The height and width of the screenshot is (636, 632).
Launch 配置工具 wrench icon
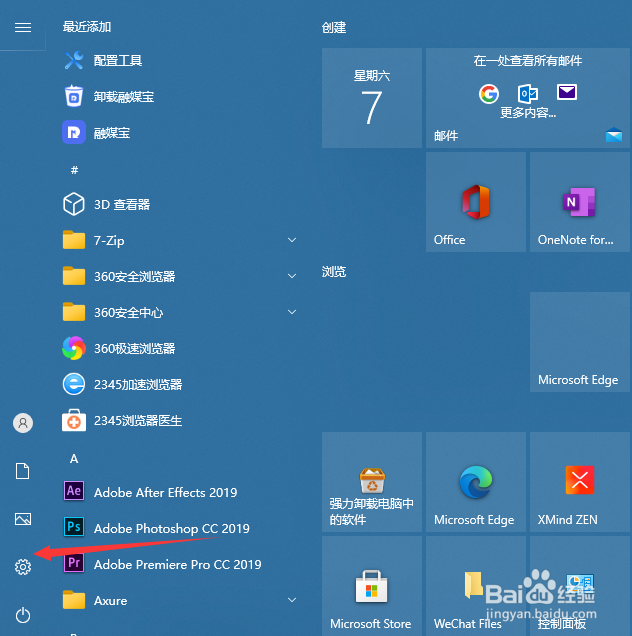(74, 60)
